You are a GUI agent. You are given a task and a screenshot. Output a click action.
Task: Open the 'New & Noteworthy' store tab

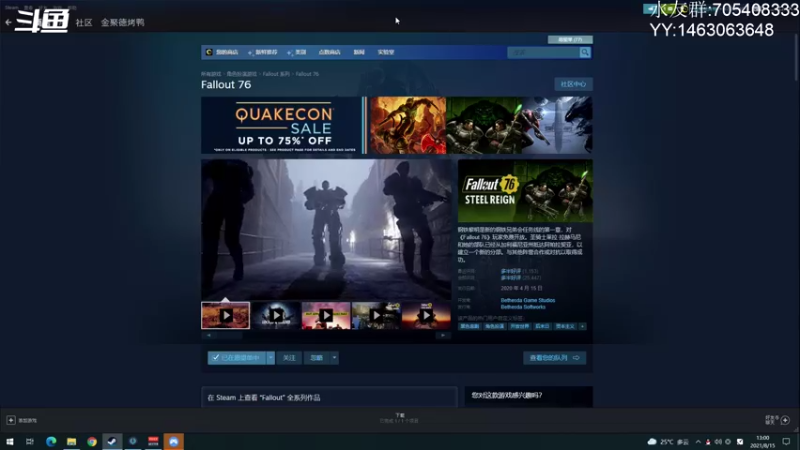click(x=263, y=52)
